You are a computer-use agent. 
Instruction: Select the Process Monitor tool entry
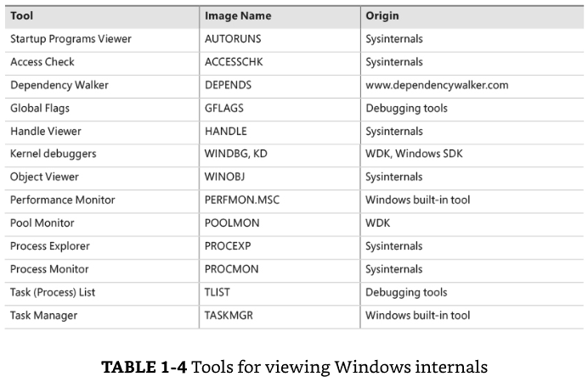pyautogui.click(x=49, y=269)
